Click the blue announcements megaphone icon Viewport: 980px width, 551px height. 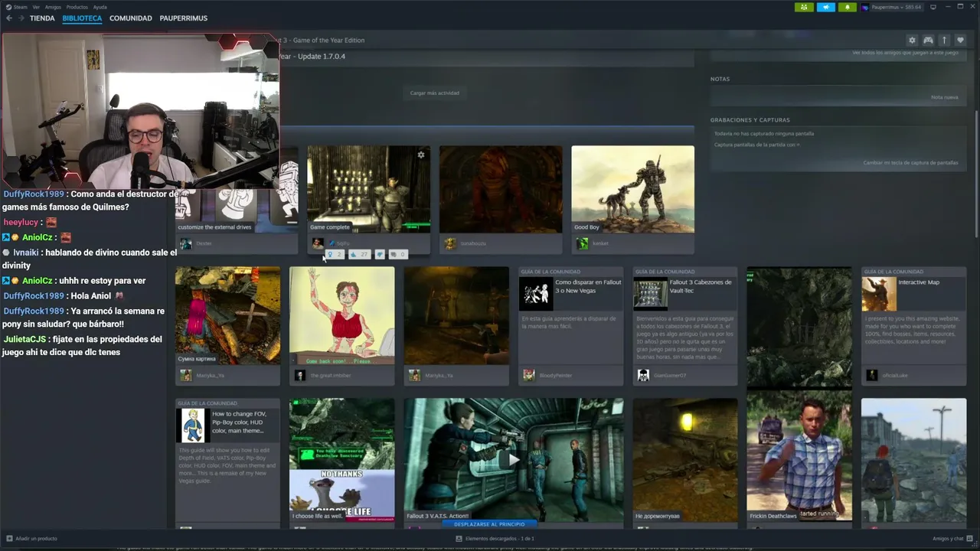pos(826,7)
